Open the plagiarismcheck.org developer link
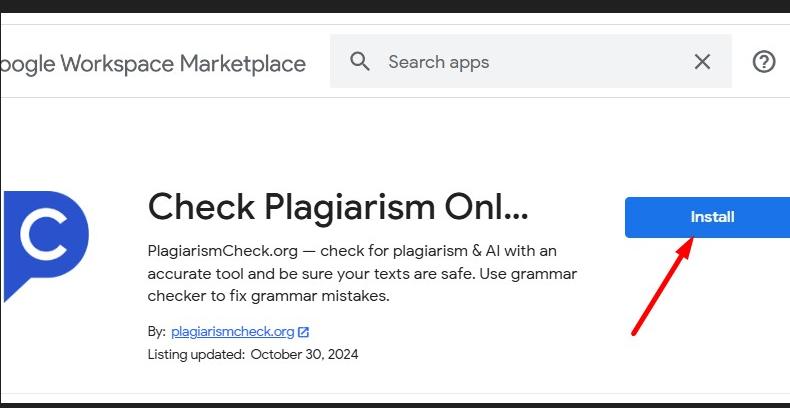Screen dimensions: 790x408 click(x=233, y=332)
